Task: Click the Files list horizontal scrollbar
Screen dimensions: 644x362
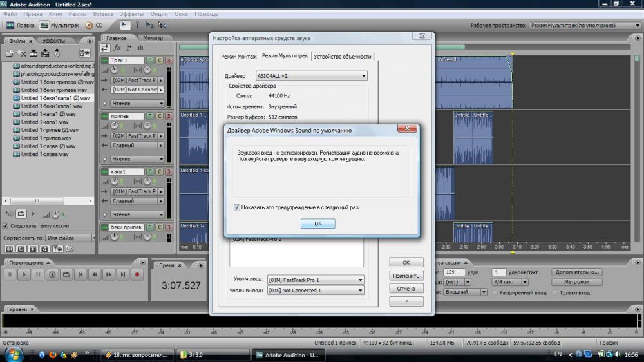Action: point(48,201)
